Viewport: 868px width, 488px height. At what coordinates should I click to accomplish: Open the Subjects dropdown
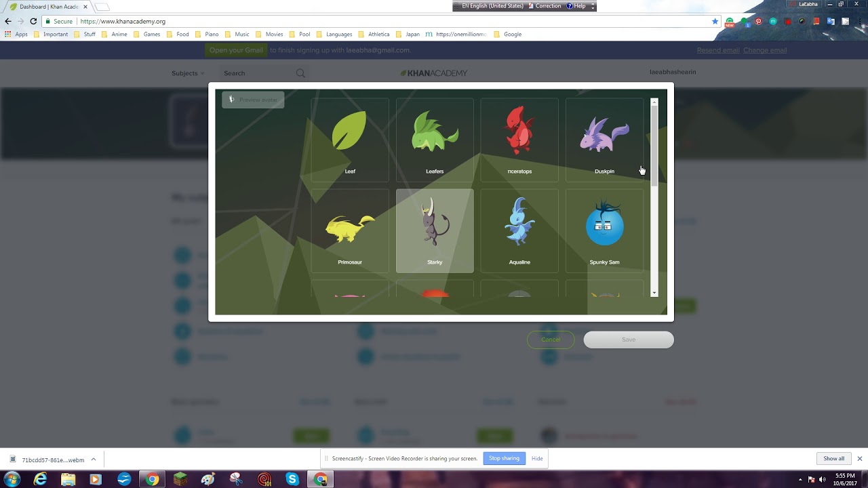[188, 73]
